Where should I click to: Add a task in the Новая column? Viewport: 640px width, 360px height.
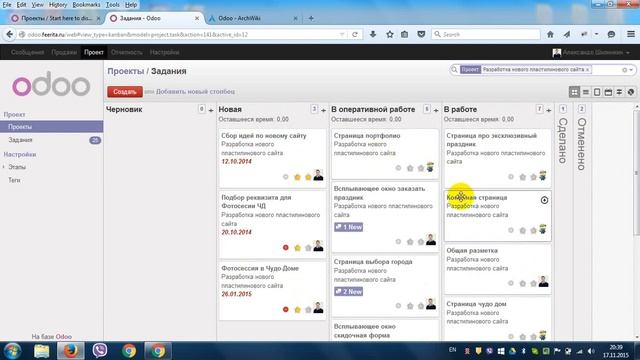pos(323,110)
